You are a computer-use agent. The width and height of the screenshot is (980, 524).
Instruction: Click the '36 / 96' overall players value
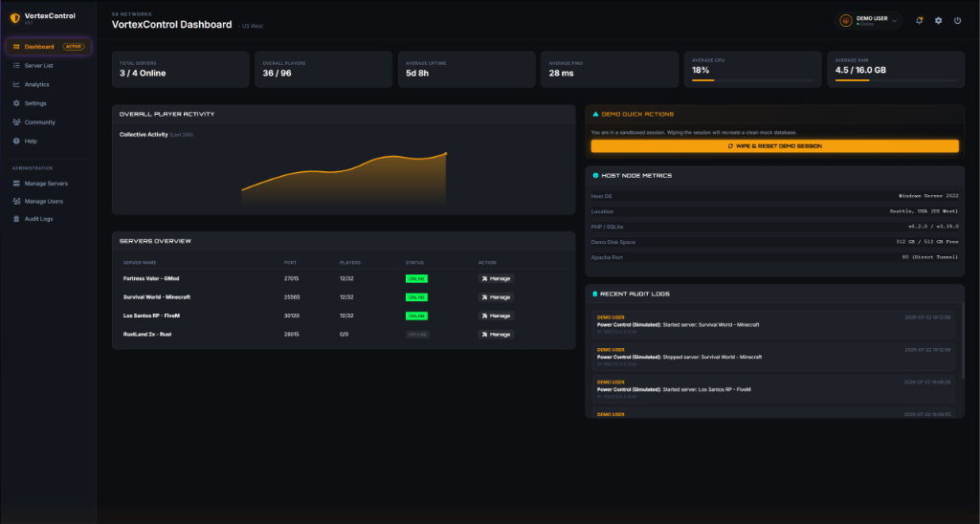click(277, 73)
